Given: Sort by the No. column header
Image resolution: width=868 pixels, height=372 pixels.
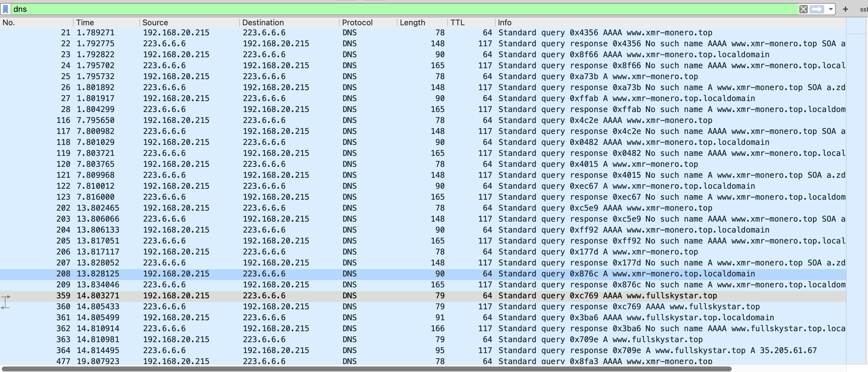Looking at the screenshot, I should (9, 23).
